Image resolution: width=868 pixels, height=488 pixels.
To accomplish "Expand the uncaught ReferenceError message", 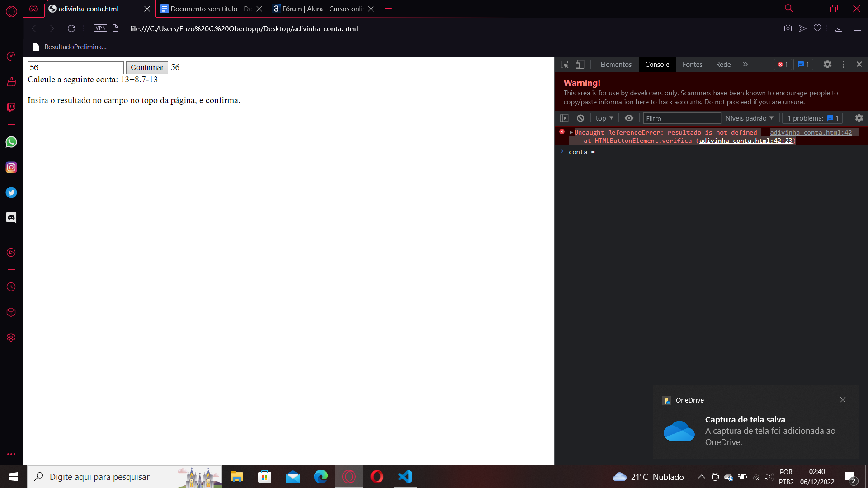I will (571, 132).
